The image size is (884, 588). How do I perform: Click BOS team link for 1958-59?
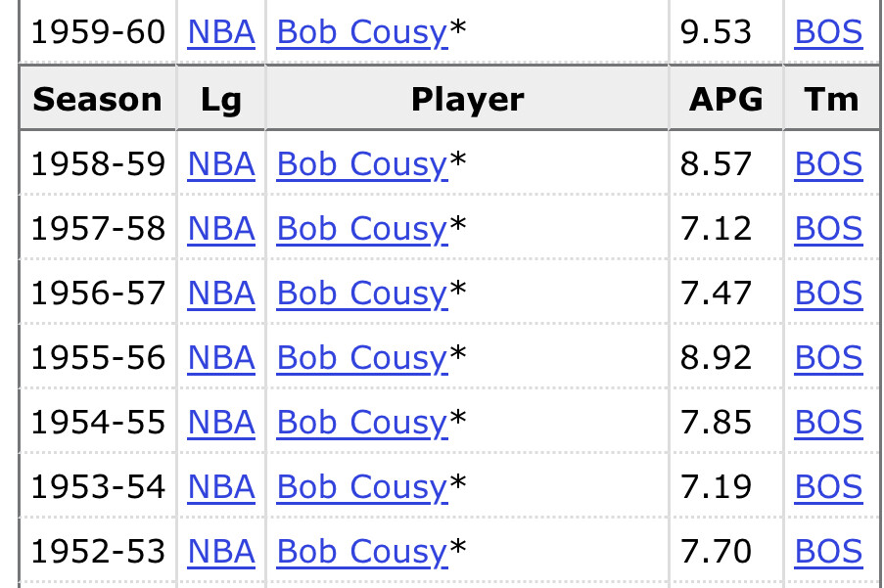click(x=828, y=164)
